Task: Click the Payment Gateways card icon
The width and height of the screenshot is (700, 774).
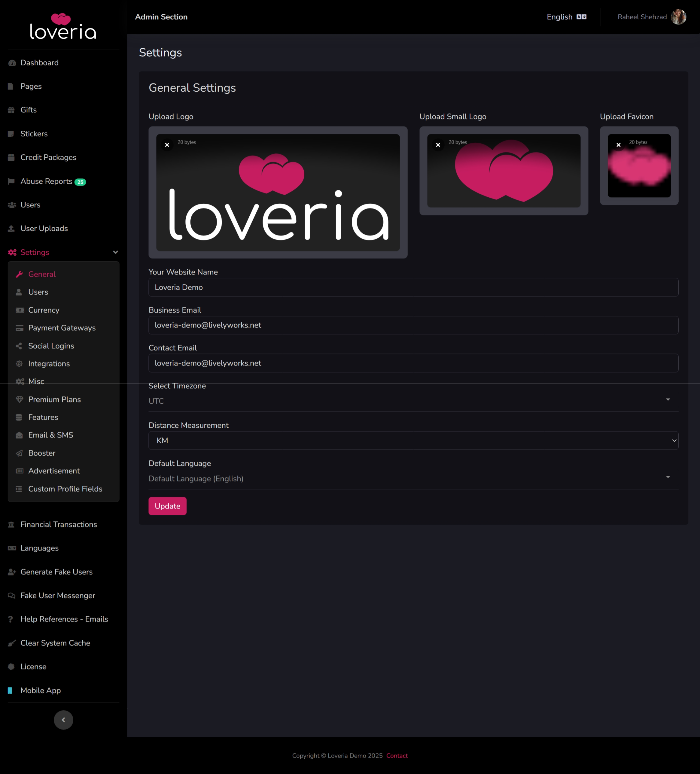Action: 20,328
